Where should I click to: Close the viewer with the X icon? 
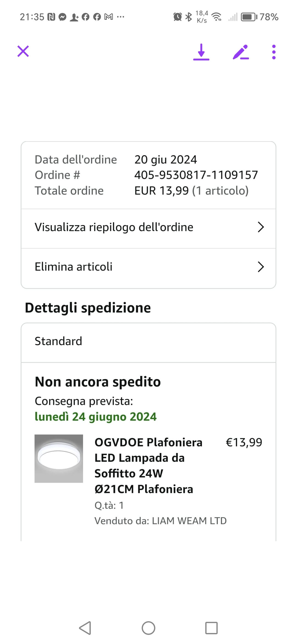point(23,51)
